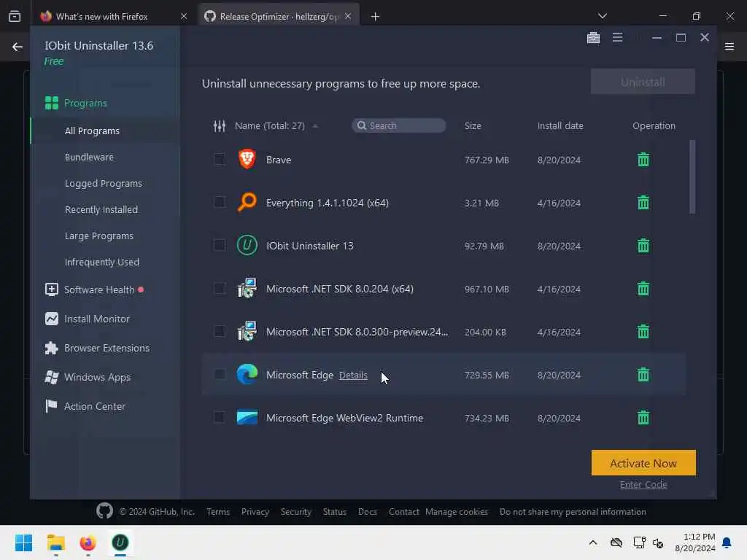Check box for Microsoft Edge WebView2 Runtime

click(219, 417)
